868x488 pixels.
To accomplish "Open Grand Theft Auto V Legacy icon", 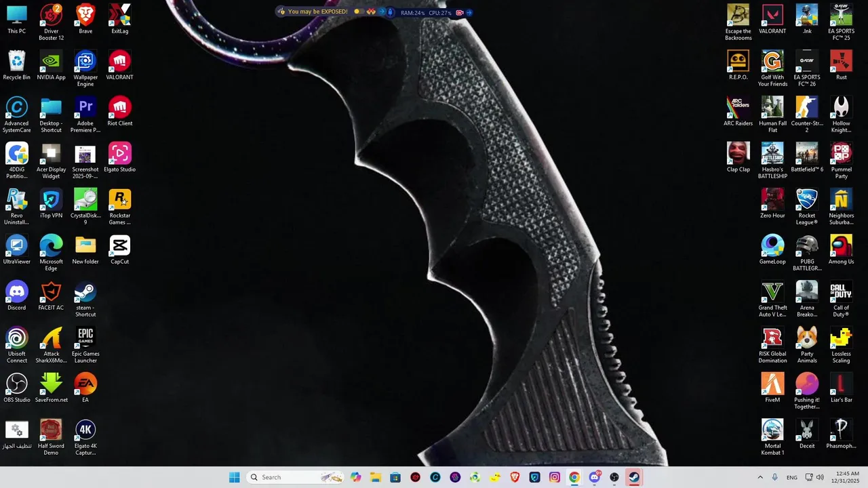I will click(772, 299).
